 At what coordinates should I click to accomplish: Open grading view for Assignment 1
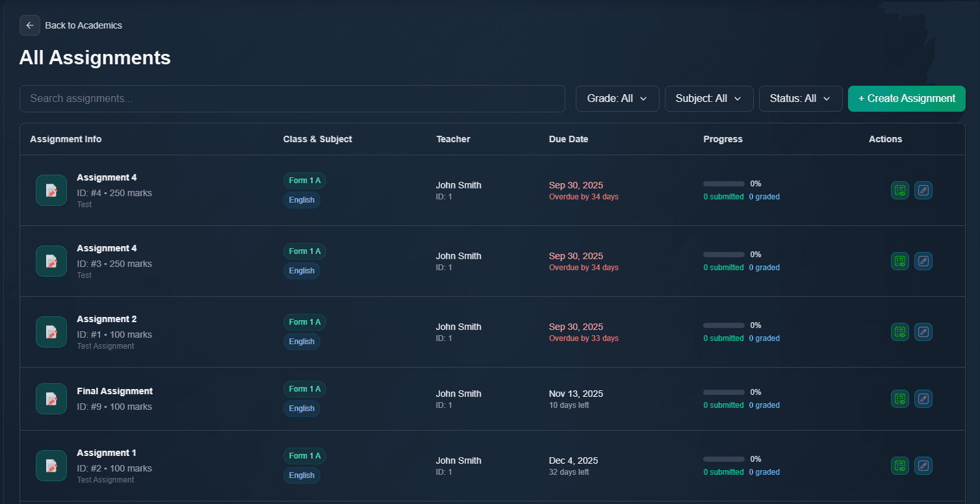coord(900,466)
